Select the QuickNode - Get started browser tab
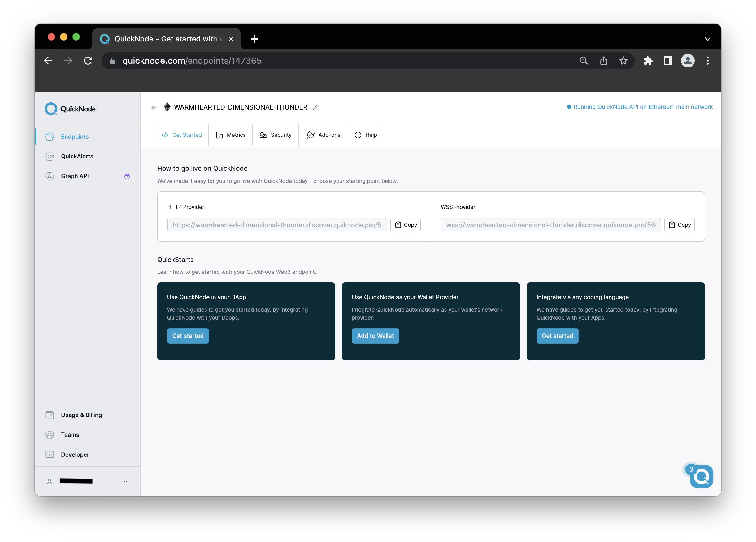 [x=166, y=39]
